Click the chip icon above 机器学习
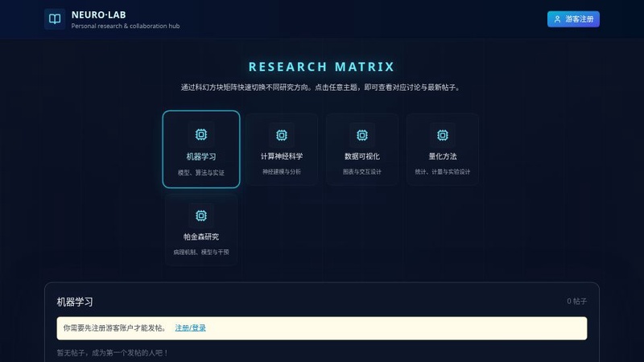Screen dimensions: 644x362 pos(200,134)
